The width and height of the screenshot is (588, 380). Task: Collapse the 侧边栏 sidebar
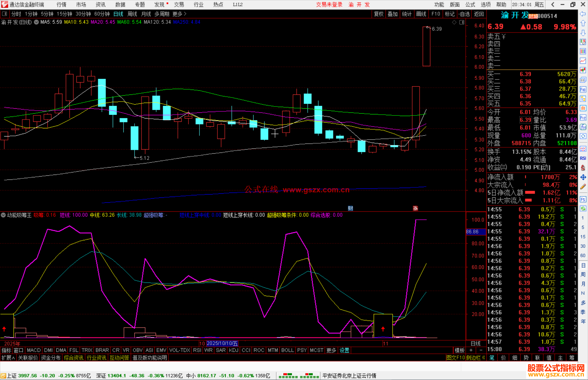476,358
